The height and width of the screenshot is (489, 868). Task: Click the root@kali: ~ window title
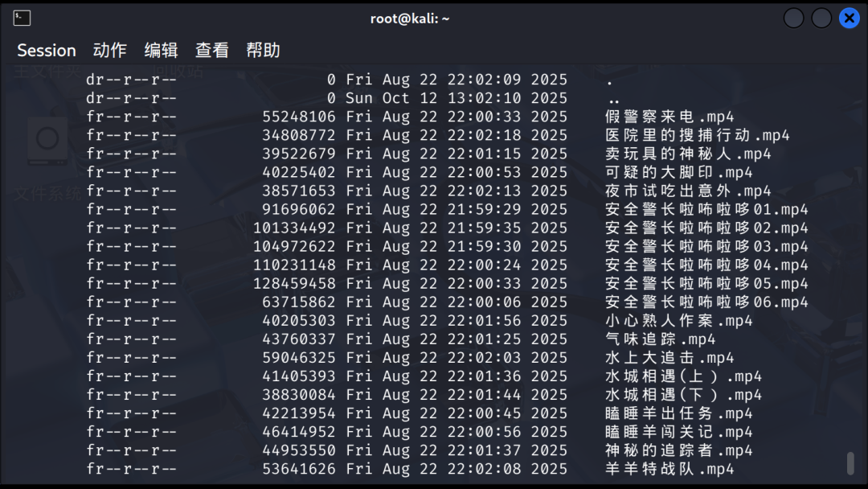tap(410, 18)
